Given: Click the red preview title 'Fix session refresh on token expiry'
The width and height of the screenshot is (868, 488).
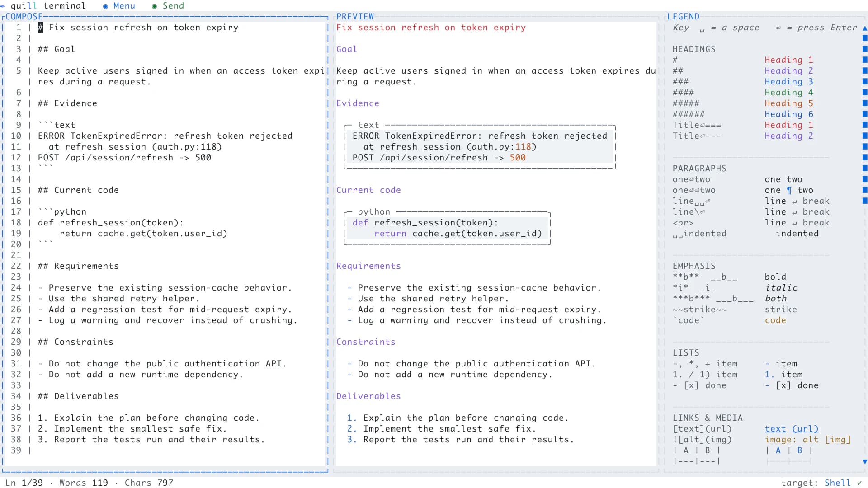Looking at the screenshot, I should point(431,27).
